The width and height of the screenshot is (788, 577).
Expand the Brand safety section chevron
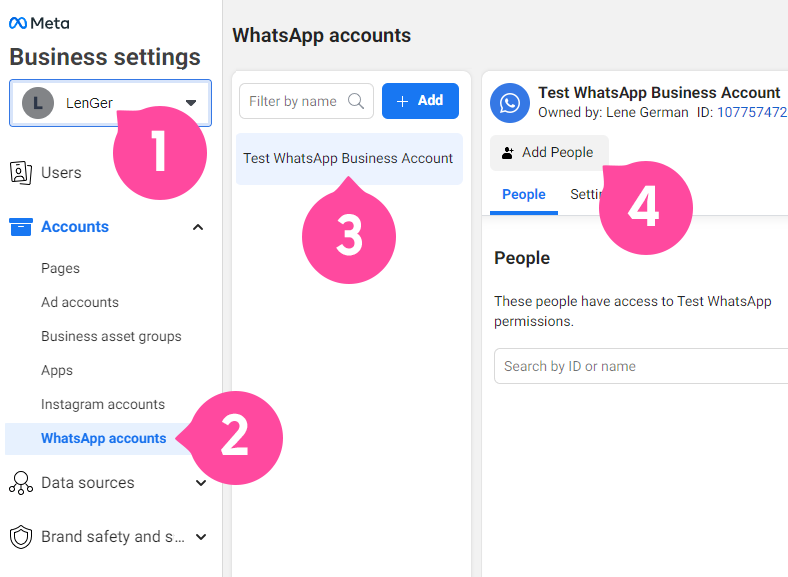pos(201,537)
